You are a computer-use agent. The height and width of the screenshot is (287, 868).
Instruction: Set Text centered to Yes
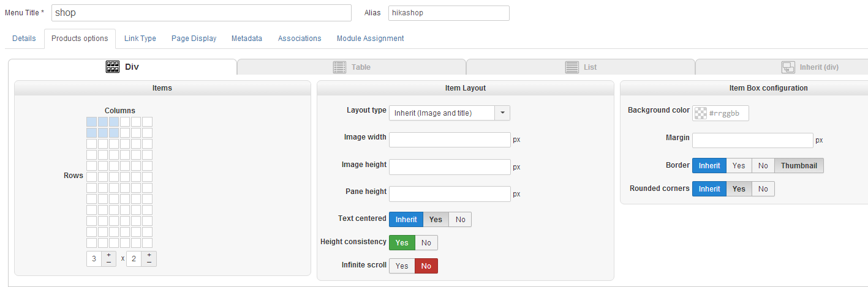pyautogui.click(x=436, y=220)
